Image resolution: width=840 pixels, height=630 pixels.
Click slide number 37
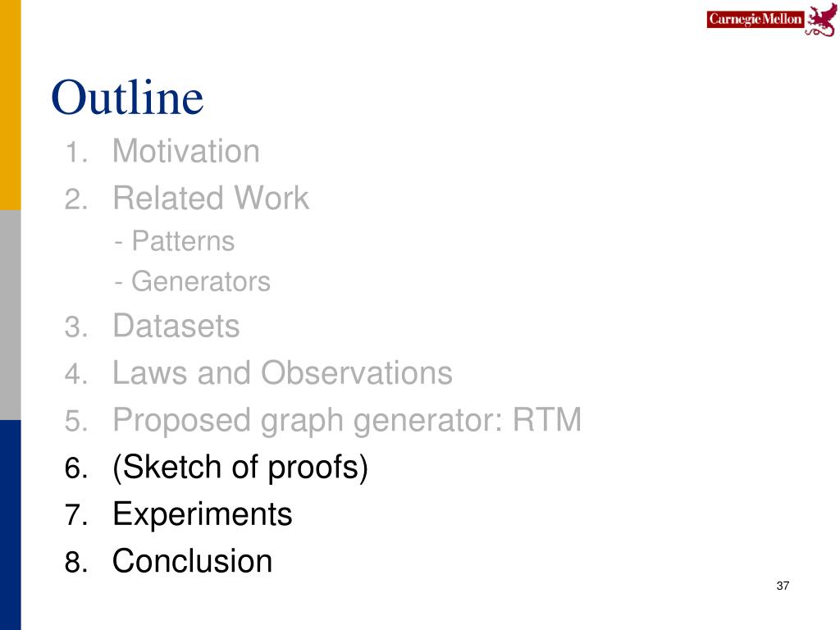[783, 586]
